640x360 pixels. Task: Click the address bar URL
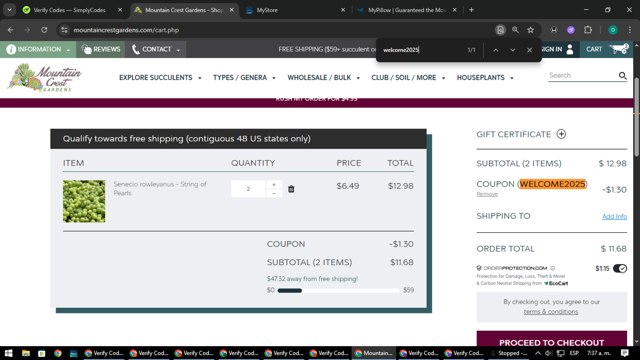click(126, 30)
